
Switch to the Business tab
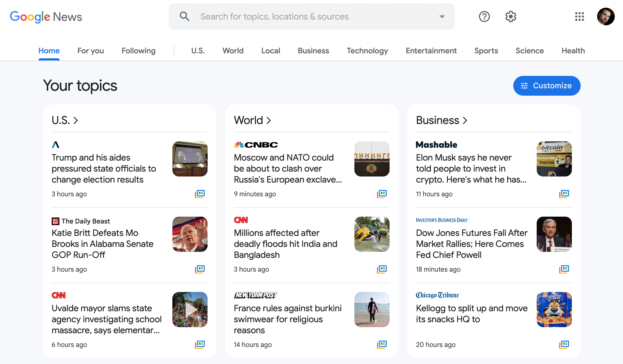coord(313,51)
